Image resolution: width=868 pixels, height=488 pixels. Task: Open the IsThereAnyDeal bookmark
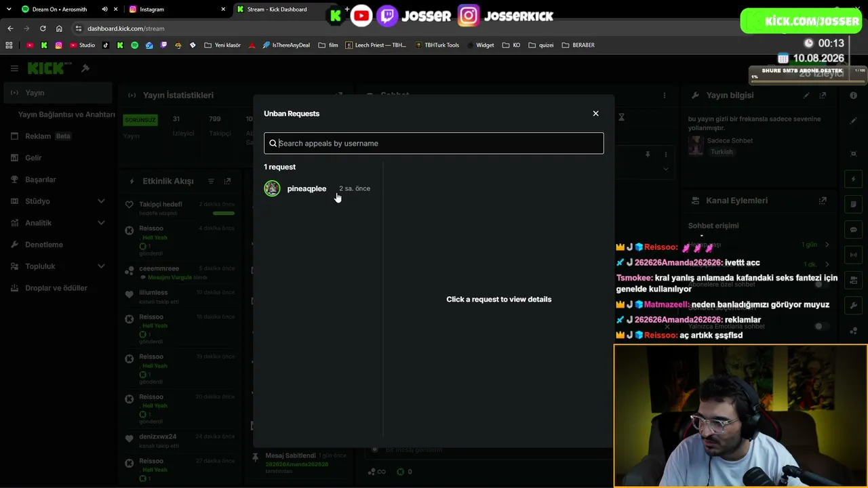[286, 45]
